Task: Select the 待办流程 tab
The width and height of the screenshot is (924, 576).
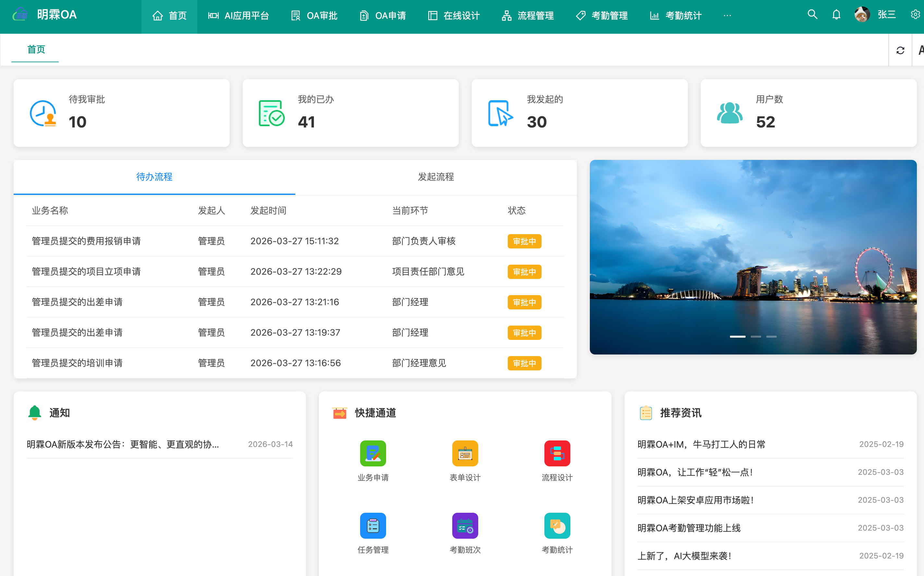Action: click(x=154, y=177)
